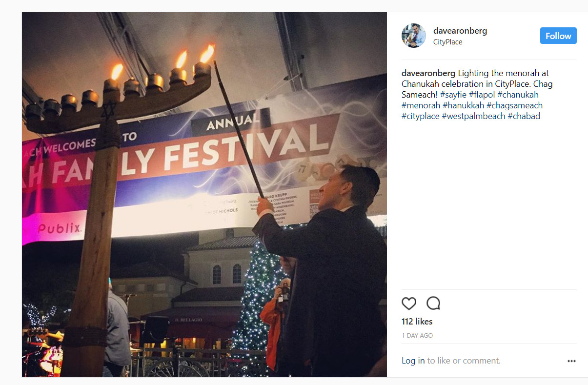Open comments with the speech bubble icon
This screenshot has height=385, width=588.
pos(433,304)
